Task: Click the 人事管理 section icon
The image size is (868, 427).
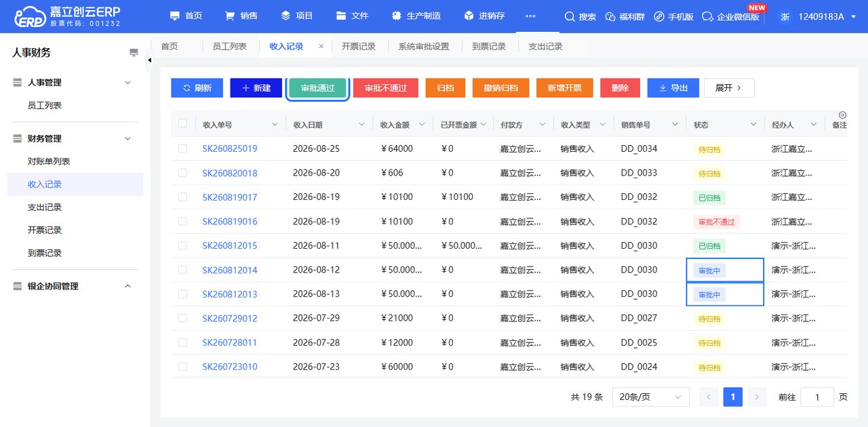Action: pos(18,83)
